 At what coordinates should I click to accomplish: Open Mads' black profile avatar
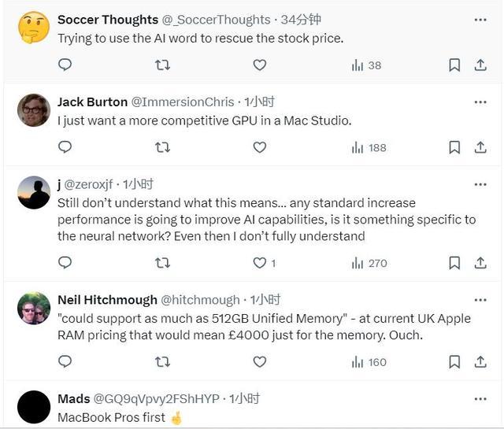click(34, 407)
